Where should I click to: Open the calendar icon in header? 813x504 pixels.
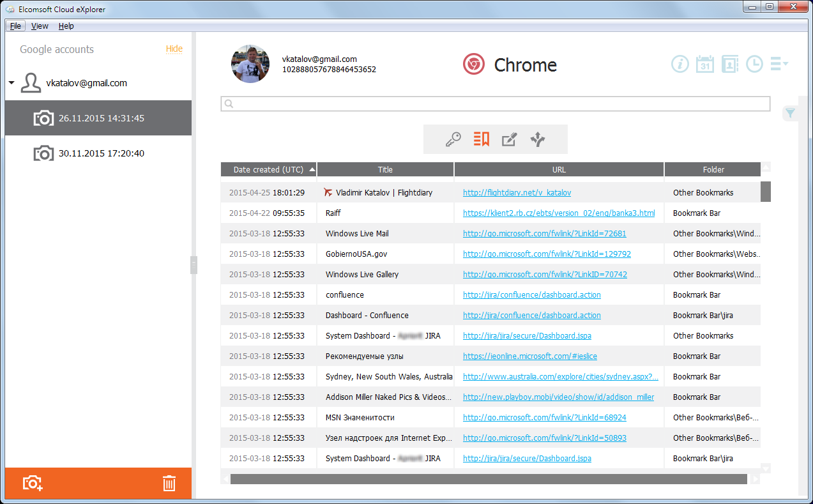[704, 64]
